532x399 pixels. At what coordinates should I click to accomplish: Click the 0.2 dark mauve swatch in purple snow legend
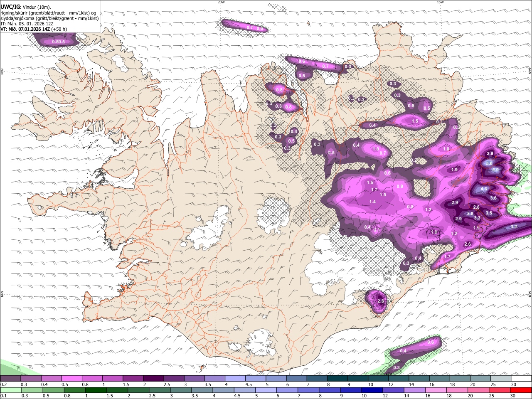click(x=10, y=379)
